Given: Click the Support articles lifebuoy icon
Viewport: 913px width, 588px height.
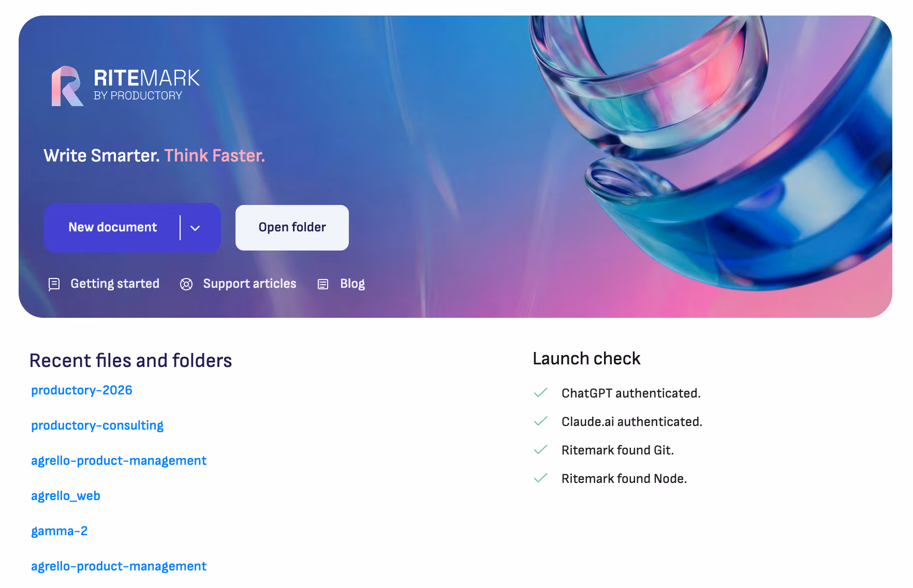Looking at the screenshot, I should click(x=186, y=284).
